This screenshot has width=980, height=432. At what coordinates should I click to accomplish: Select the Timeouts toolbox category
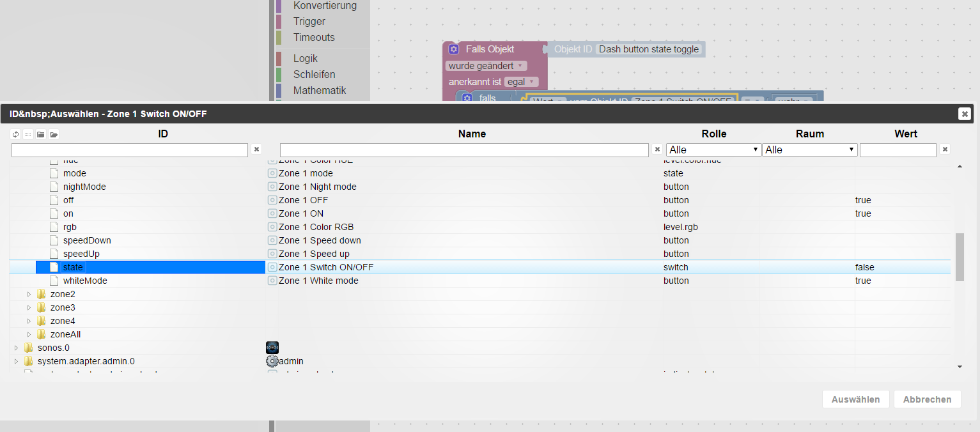314,38
